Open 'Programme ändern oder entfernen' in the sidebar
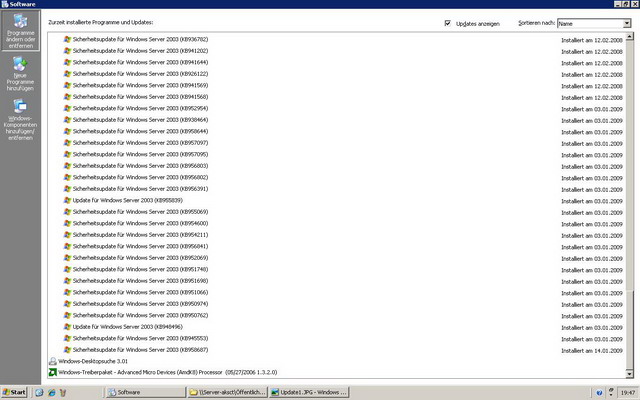Image resolution: width=640 pixels, height=400 pixels. coord(20,31)
